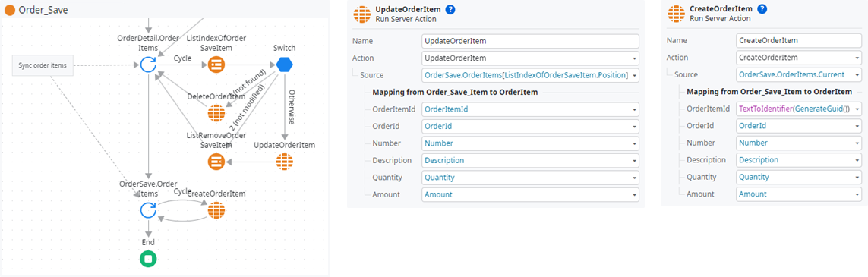Select the ListIndexOfOrderSaveItem node icon
This screenshot has height=277, width=868.
pyautogui.click(x=216, y=65)
